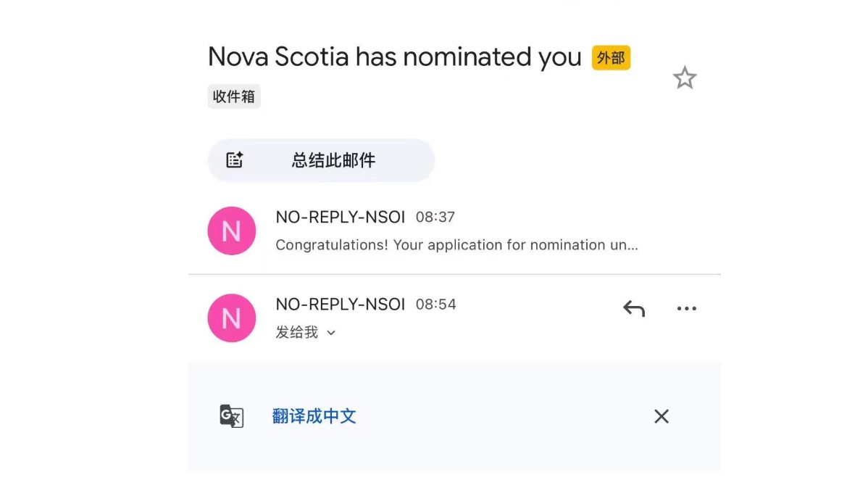
Task: Tap the second NO-REPLY-NSOI sender avatar
Action: 231,318
